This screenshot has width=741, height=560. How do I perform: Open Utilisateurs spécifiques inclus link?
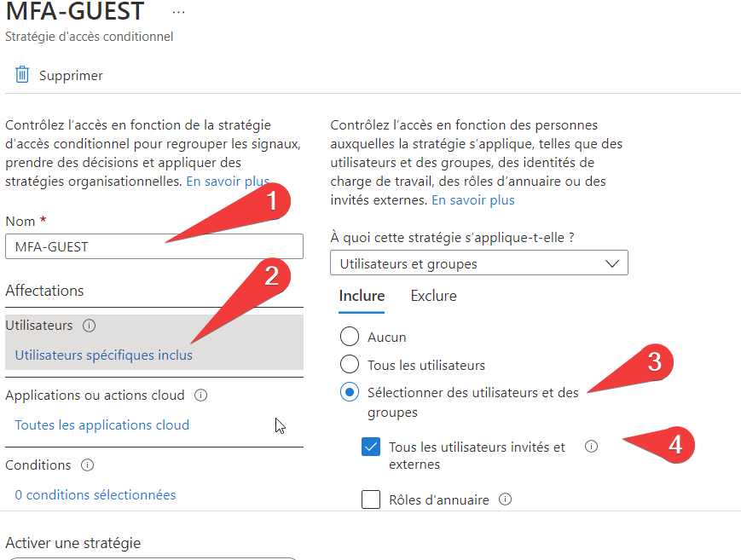[x=103, y=355]
